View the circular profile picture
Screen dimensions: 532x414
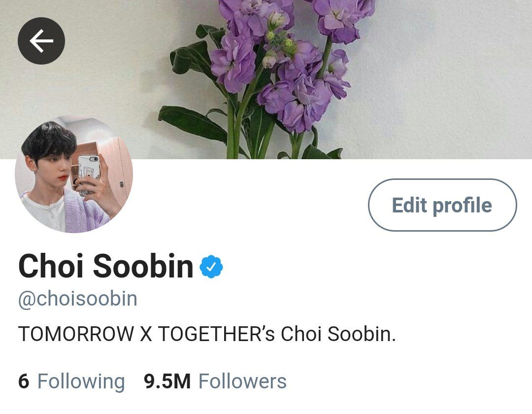click(73, 174)
